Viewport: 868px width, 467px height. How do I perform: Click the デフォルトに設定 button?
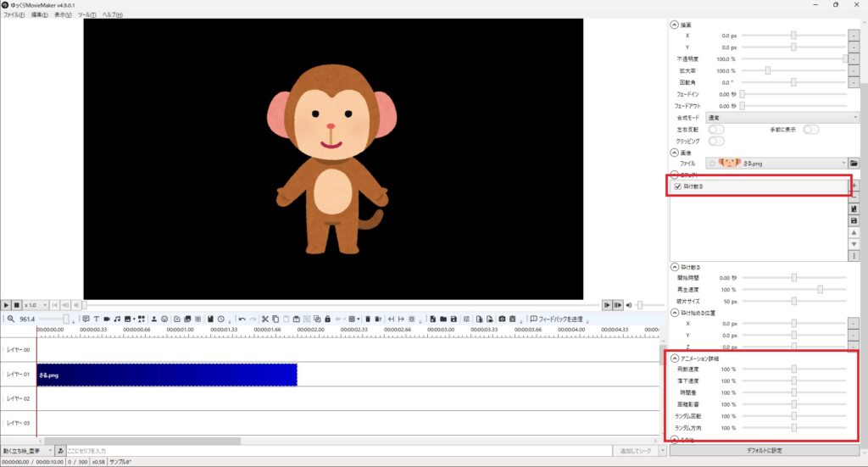[764, 450]
